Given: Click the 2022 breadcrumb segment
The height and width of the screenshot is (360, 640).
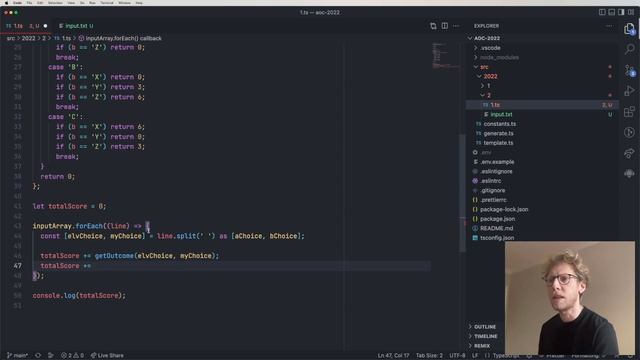Looking at the screenshot, I should (28, 38).
